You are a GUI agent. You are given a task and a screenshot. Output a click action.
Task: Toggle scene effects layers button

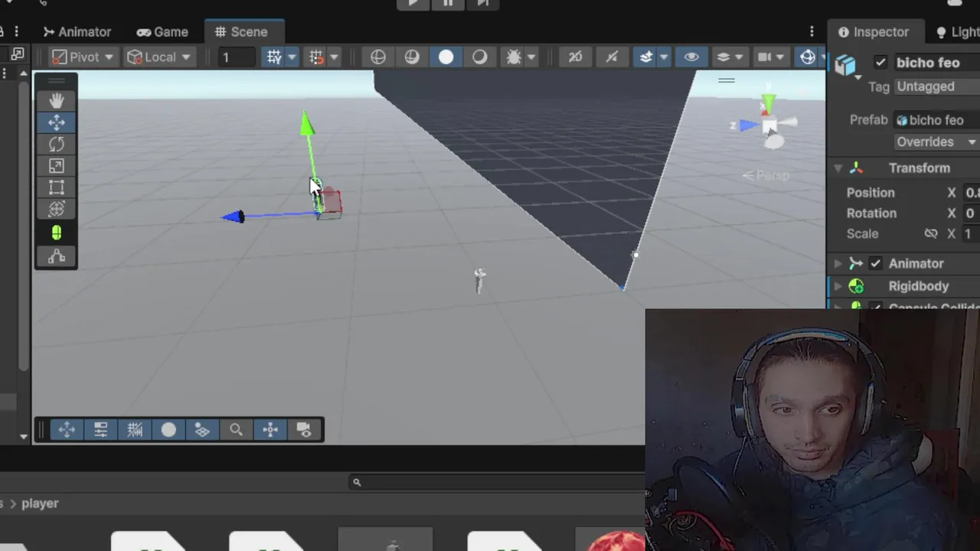tap(646, 57)
